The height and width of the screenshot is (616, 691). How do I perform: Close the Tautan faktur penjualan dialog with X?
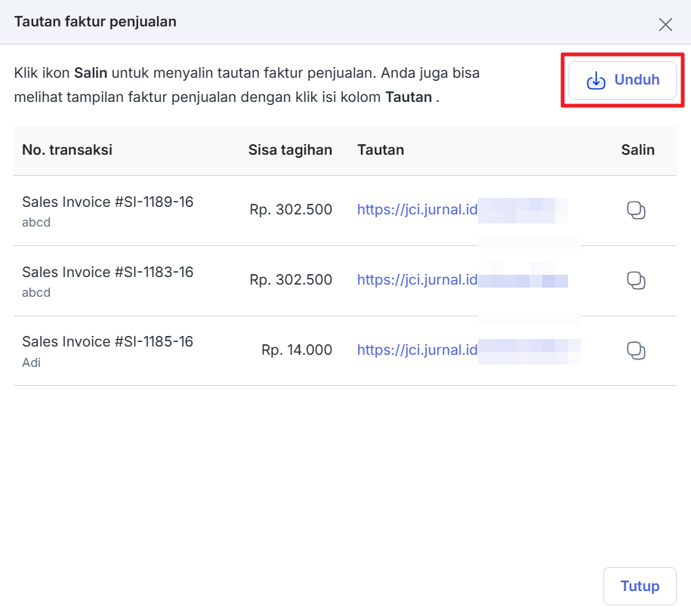pyautogui.click(x=665, y=25)
